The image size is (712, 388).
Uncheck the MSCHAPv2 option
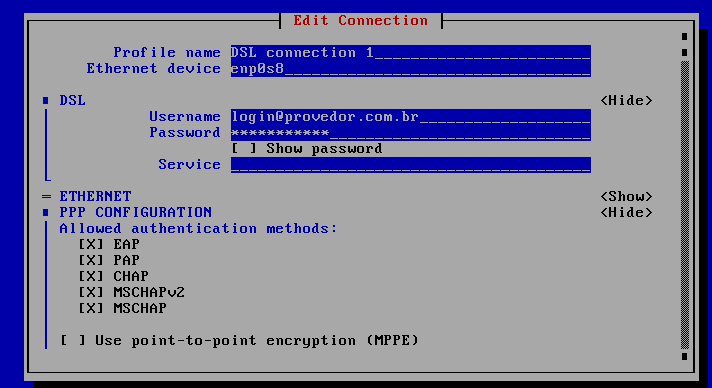pos(91,292)
